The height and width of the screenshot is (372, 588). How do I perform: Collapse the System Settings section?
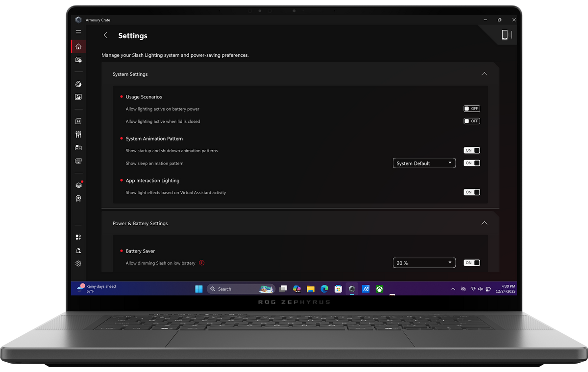point(484,74)
